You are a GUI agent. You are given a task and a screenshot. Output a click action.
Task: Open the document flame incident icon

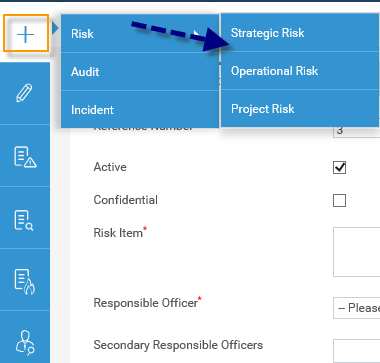[x=25, y=282]
